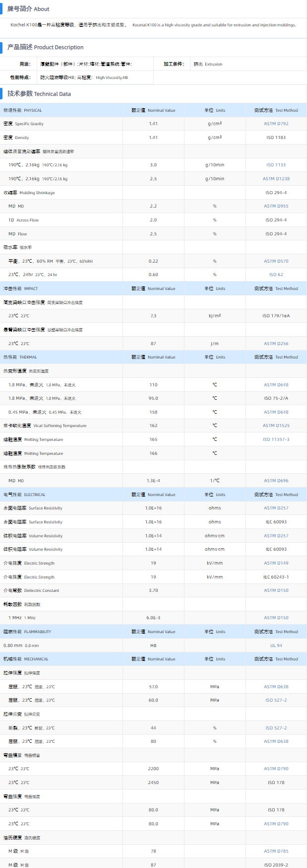Screen dimensions: 307x868
Task: Open the ASTM D149 electric strength link
Action: (276, 563)
